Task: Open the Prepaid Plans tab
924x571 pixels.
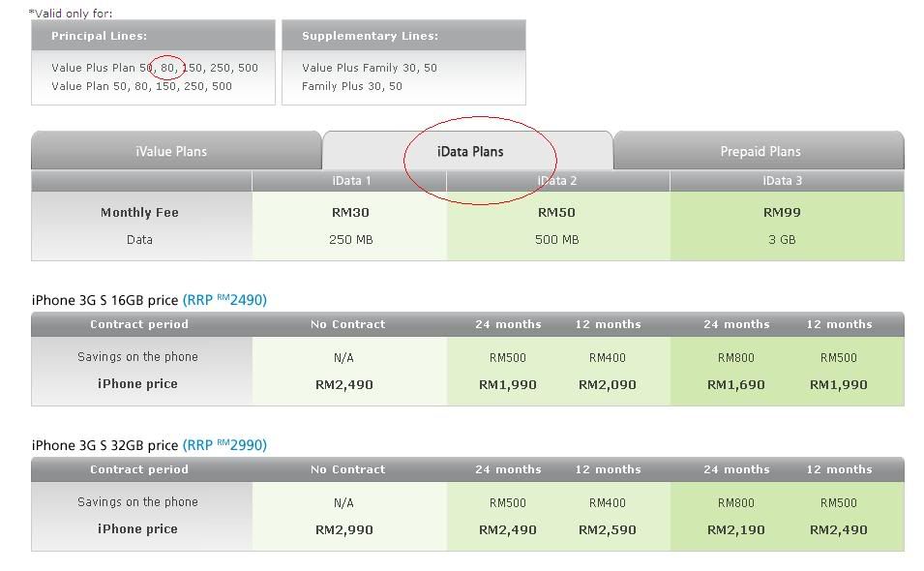Action: coord(760,152)
